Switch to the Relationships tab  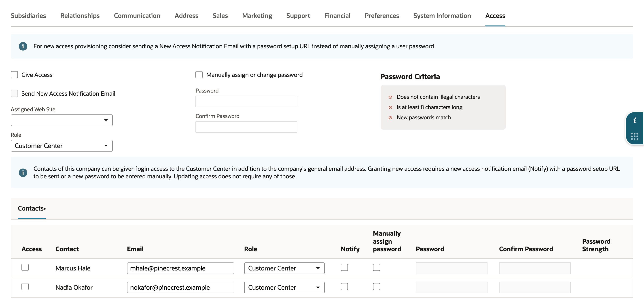(80, 15)
